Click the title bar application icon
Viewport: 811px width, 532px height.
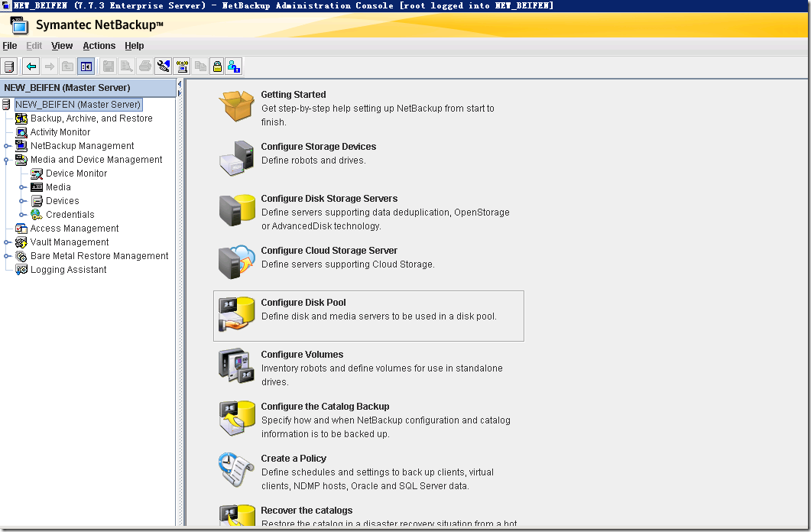(6, 5)
